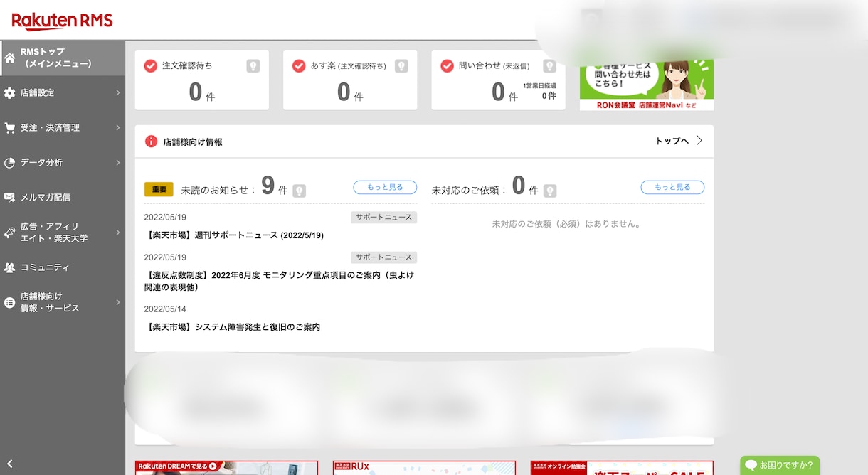Open the トップへ link
868x475 pixels.
(672, 141)
